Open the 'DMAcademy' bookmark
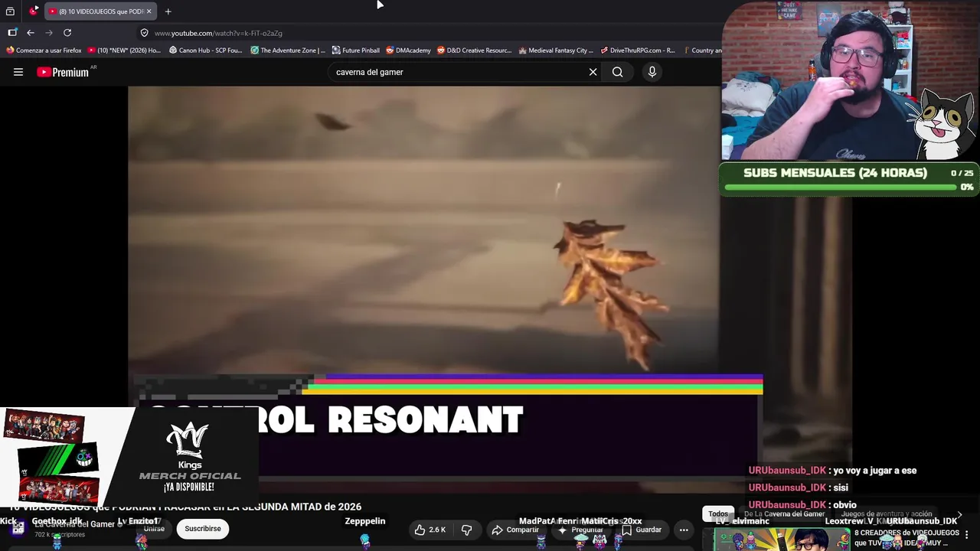This screenshot has width=980, height=551. click(408, 51)
